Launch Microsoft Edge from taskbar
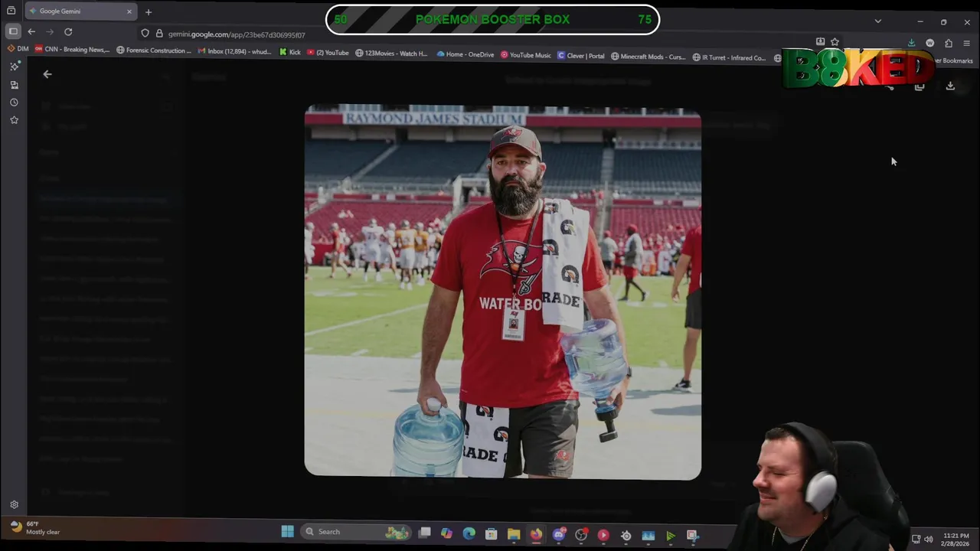 click(x=469, y=533)
